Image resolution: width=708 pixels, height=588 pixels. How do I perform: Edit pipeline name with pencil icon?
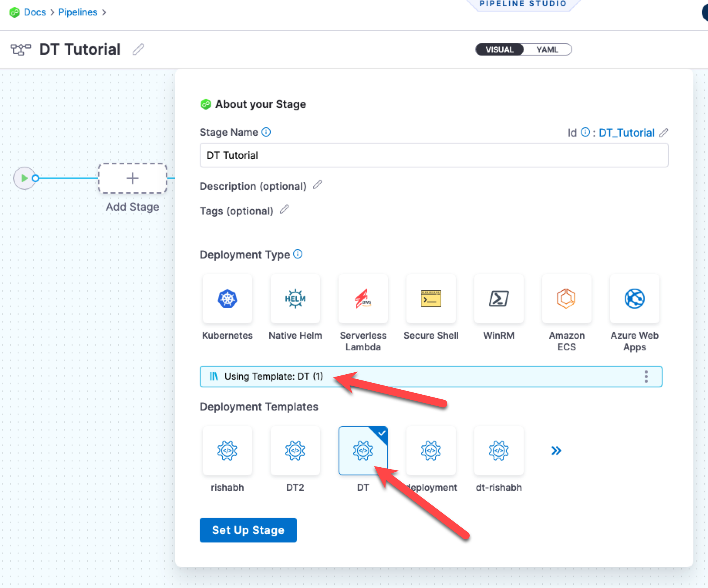(138, 49)
